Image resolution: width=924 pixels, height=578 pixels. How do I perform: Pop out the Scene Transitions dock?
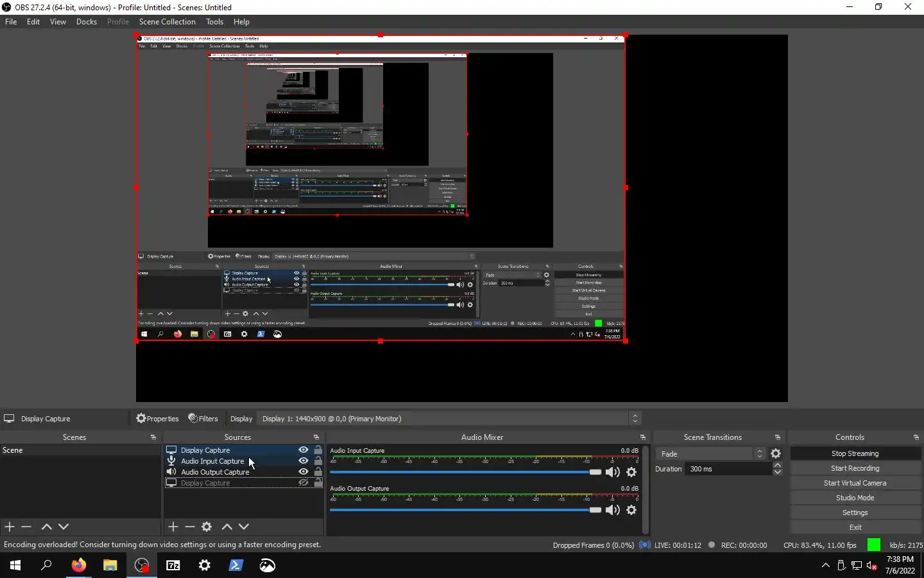[778, 437]
